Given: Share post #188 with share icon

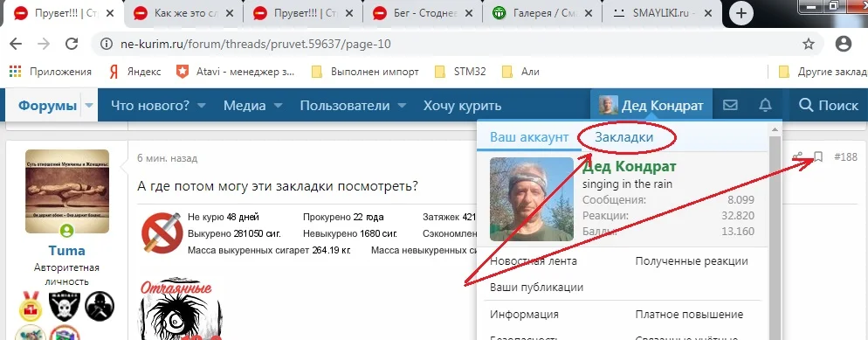Looking at the screenshot, I should click(x=797, y=157).
